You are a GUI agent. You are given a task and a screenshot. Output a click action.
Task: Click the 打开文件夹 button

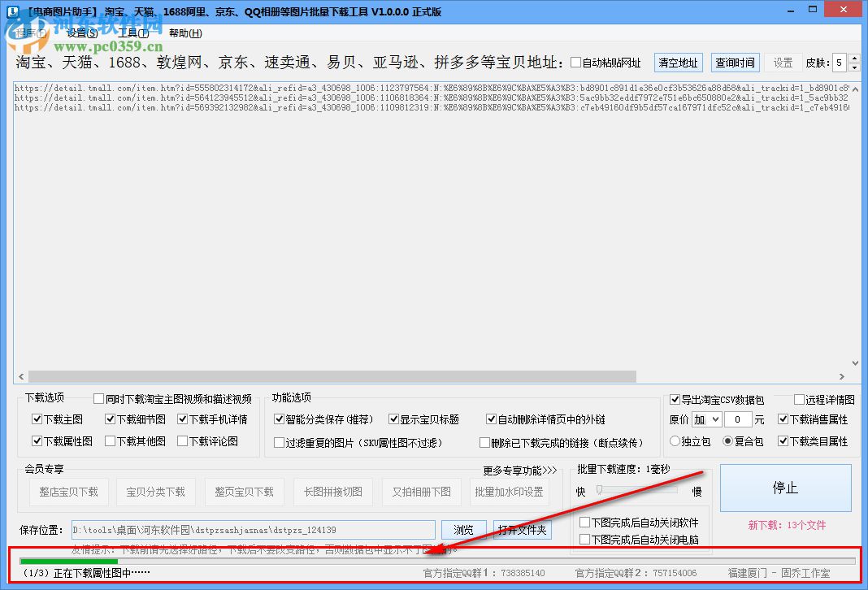click(x=522, y=530)
